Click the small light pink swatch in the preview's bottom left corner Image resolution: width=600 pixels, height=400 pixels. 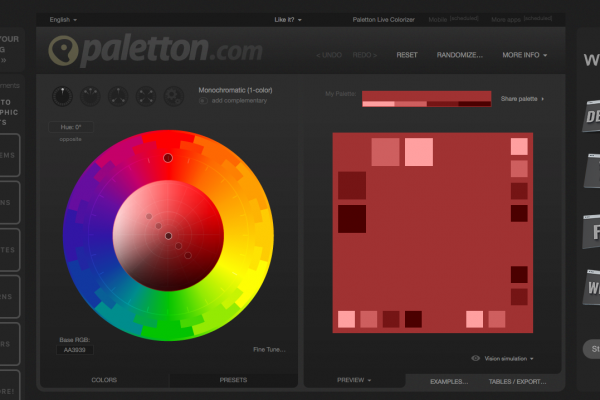point(346,319)
